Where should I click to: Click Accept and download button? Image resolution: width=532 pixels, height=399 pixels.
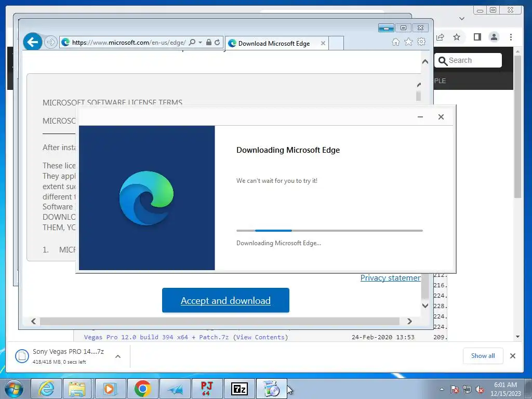(225, 300)
